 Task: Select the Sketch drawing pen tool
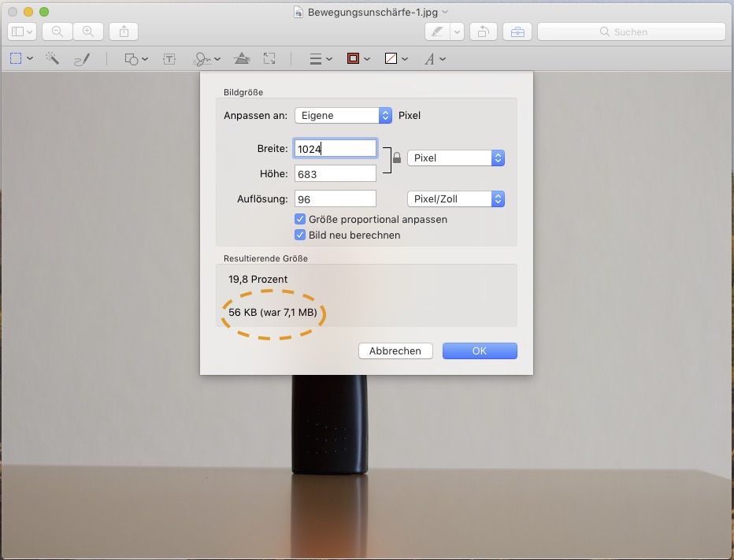[82, 59]
